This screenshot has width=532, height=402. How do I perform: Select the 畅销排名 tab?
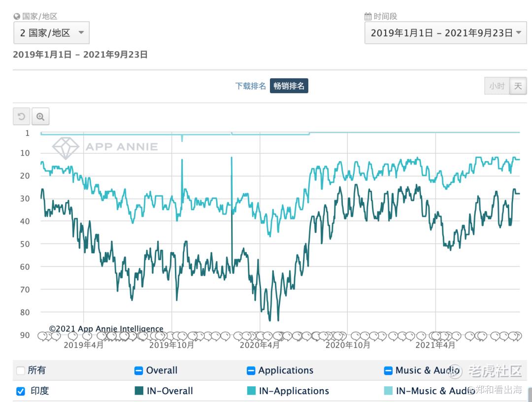click(x=289, y=86)
